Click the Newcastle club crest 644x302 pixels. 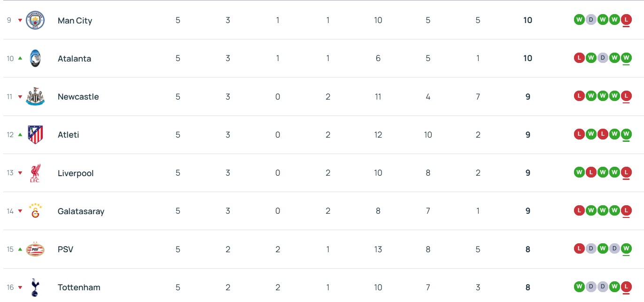click(35, 96)
